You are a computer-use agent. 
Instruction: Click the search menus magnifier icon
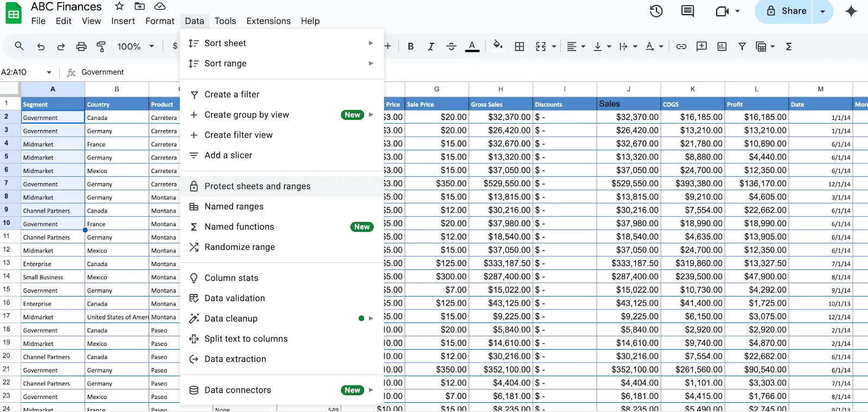pyautogui.click(x=19, y=46)
